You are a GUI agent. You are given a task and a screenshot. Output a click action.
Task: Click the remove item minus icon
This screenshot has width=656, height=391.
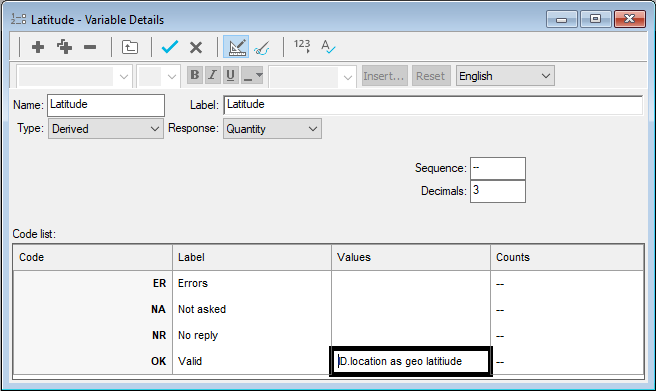(x=90, y=47)
